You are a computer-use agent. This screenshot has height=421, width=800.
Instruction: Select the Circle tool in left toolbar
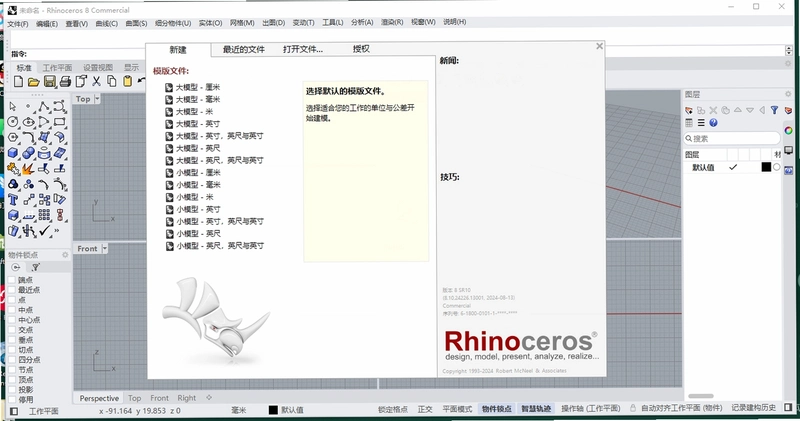[x=13, y=122]
